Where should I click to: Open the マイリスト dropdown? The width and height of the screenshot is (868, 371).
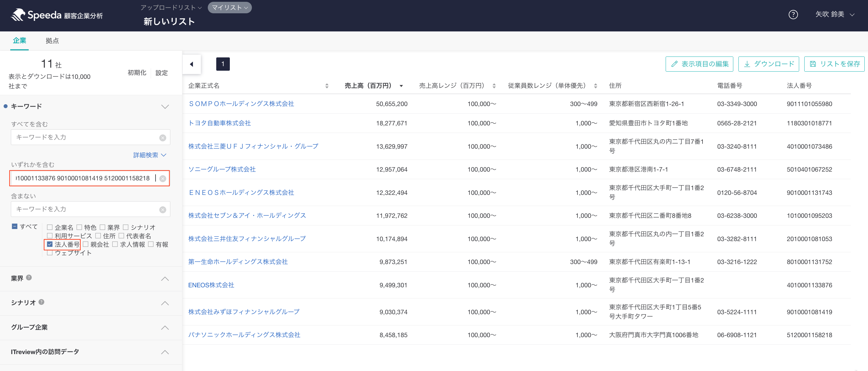[230, 8]
